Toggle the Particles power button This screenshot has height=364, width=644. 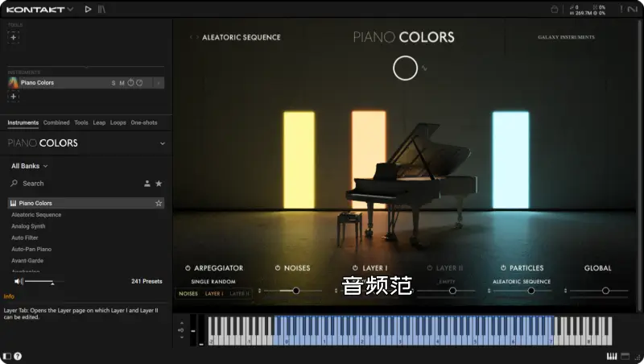[x=503, y=268]
